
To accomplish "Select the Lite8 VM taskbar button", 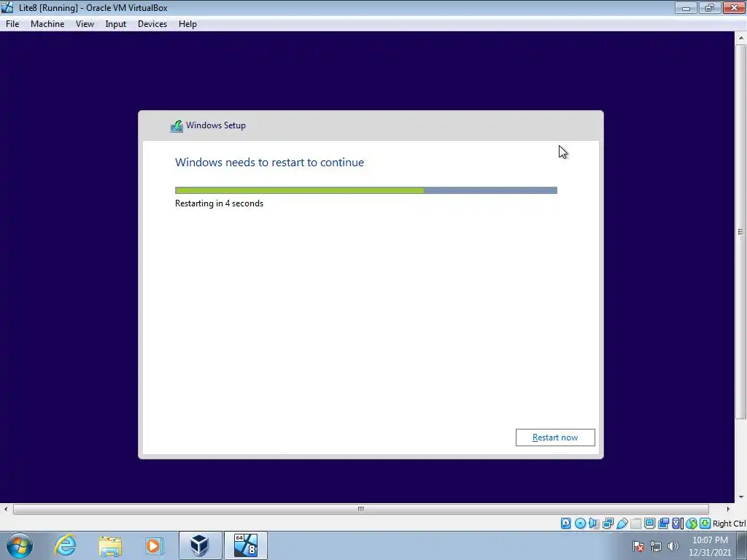I will pos(246,545).
